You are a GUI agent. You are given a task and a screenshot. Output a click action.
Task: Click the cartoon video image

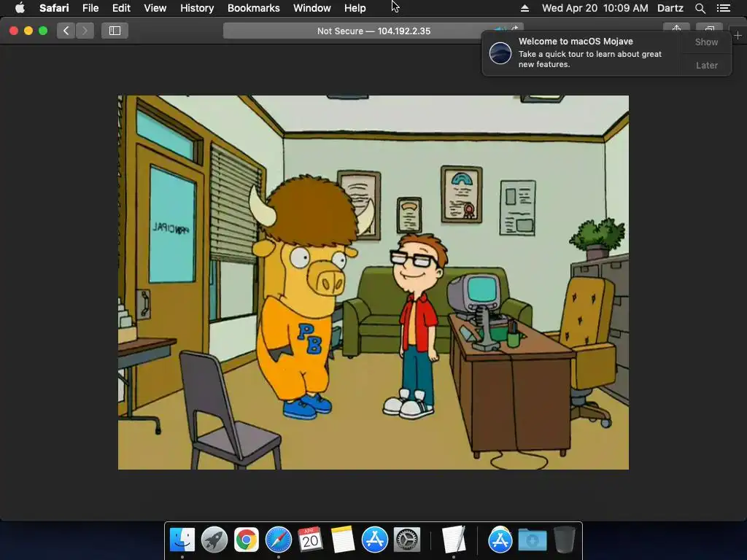[x=373, y=282]
